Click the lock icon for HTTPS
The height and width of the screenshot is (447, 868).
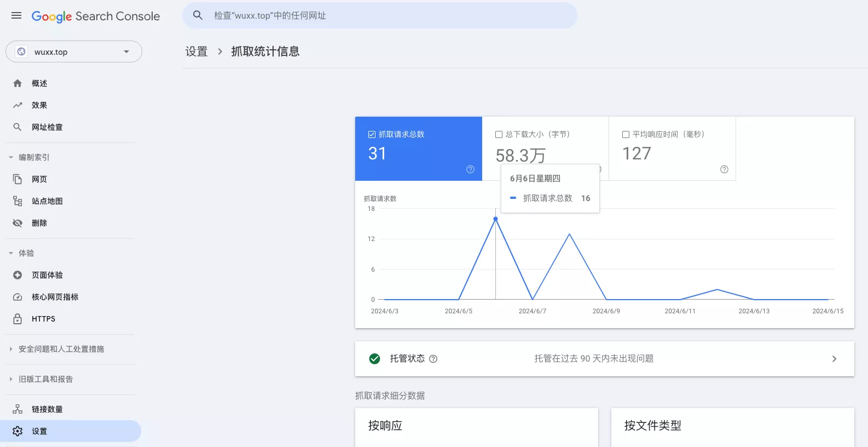tap(18, 319)
